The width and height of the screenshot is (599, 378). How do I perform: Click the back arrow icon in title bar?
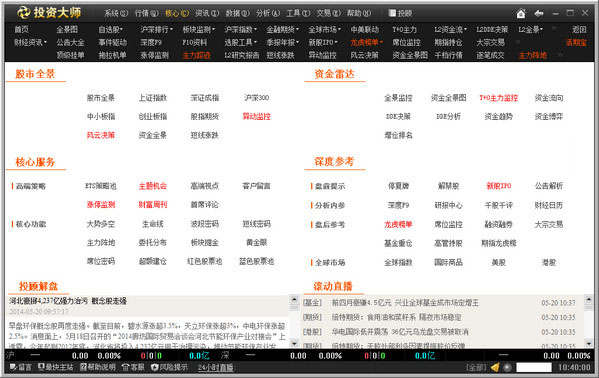[539, 13]
